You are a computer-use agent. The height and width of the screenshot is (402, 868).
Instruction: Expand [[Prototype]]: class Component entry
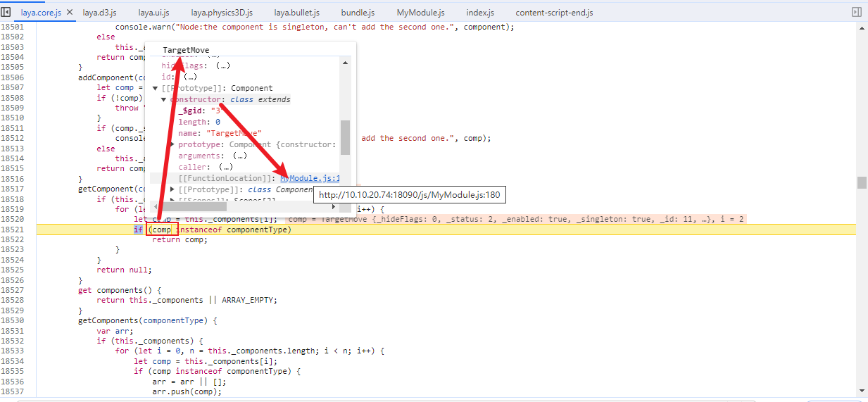[x=173, y=190]
